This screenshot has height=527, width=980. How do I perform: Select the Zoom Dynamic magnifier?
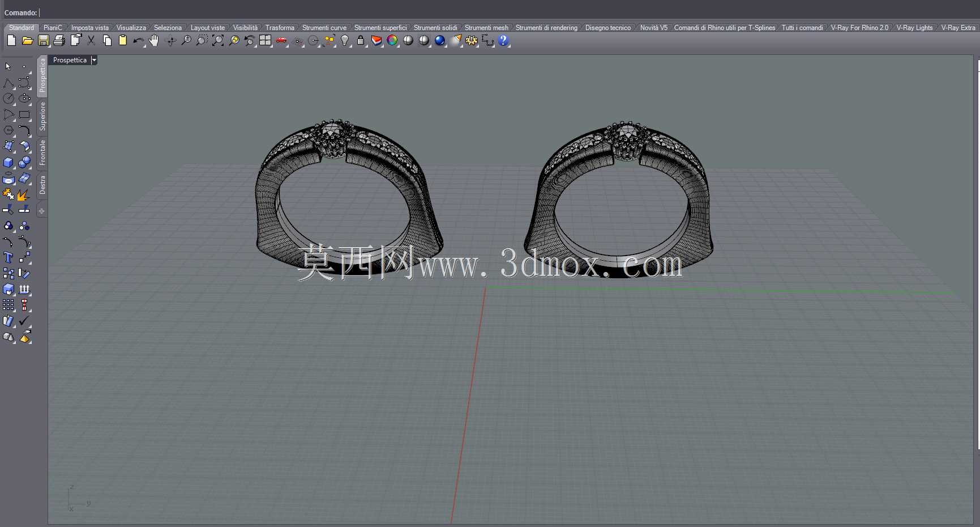(186, 40)
